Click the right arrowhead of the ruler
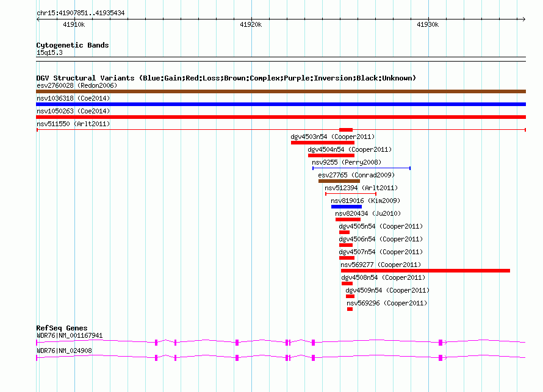543x392 pixels. click(524, 20)
